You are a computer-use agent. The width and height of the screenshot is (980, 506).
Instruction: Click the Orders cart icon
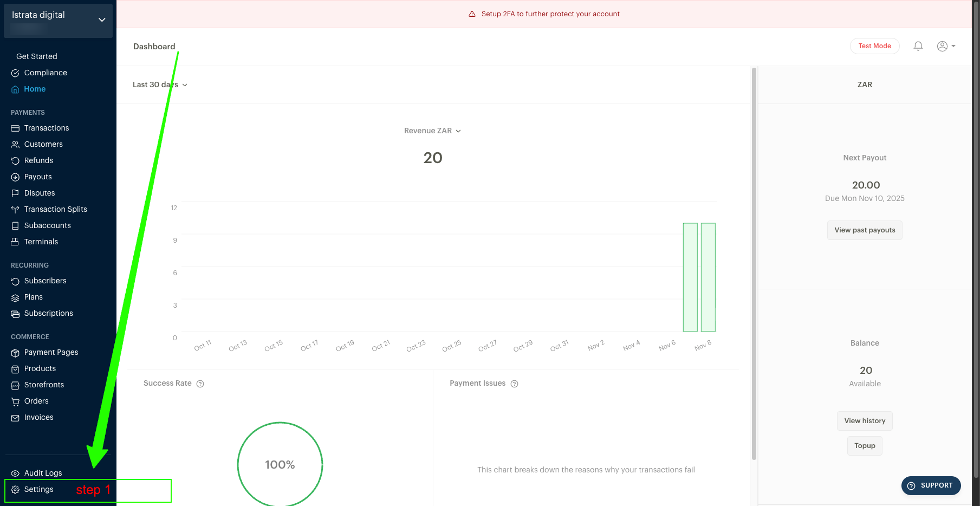(x=15, y=401)
